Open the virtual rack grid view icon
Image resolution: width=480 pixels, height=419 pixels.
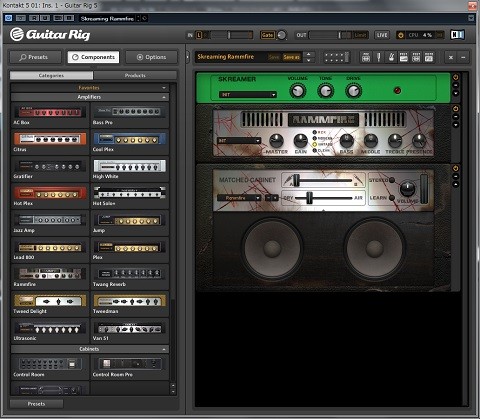(337, 57)
